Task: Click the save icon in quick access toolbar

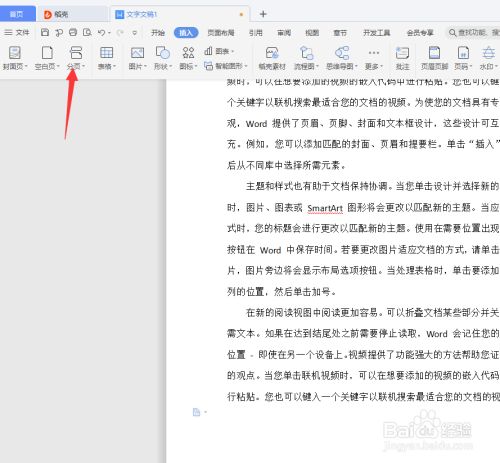Action: point(45,32)
